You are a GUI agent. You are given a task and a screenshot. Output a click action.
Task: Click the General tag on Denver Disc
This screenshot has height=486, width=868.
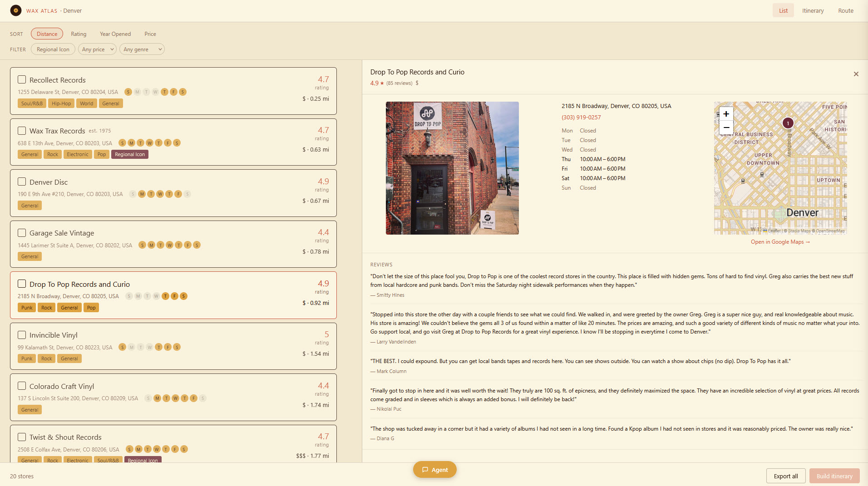pos(30,206)
